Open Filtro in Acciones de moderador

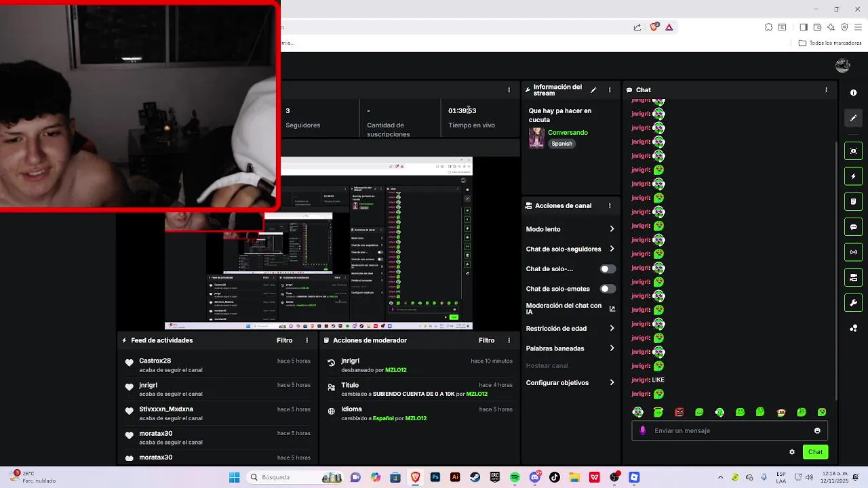pos(486,340)
